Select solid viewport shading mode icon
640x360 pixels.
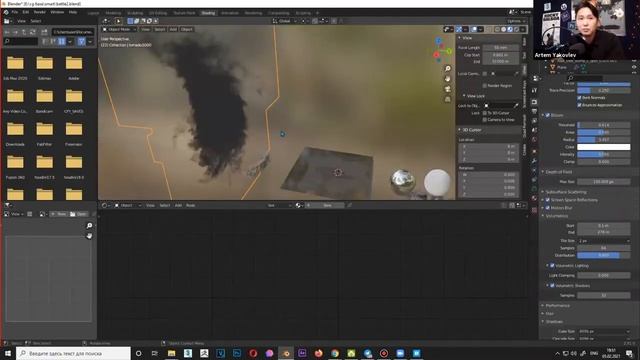(x=504, y=29)
